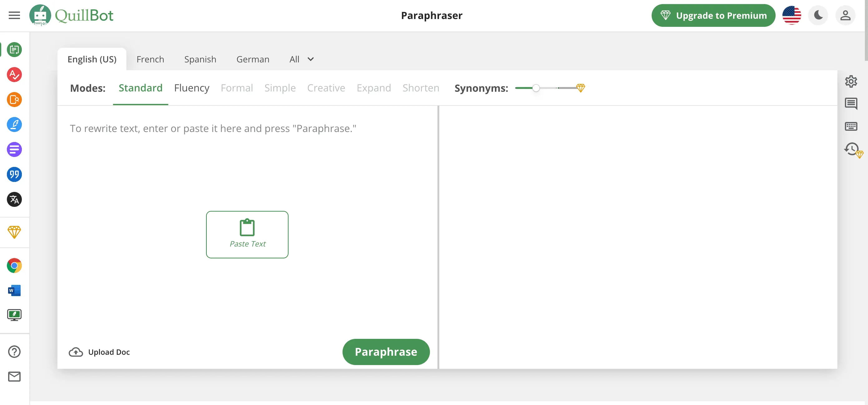Screen dimensions: 868x405
Task: Click the Paraphrase button
Action: click(386, 352)
